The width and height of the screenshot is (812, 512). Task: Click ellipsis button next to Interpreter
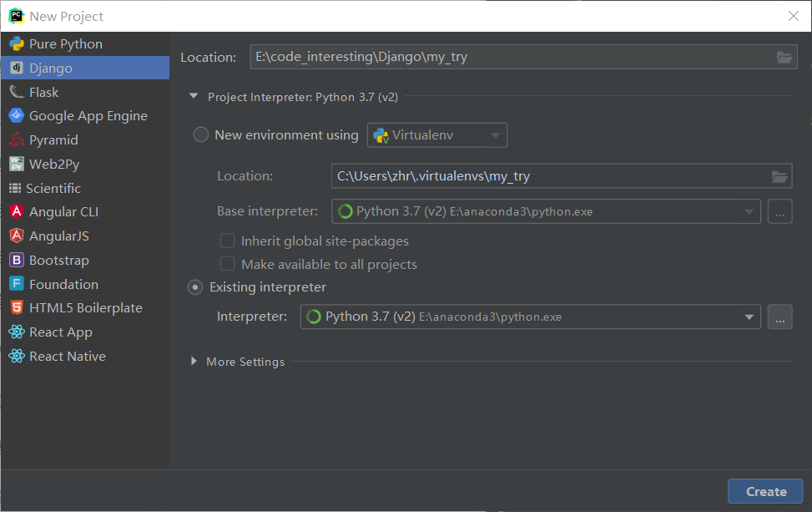click(x=780, y=317)
